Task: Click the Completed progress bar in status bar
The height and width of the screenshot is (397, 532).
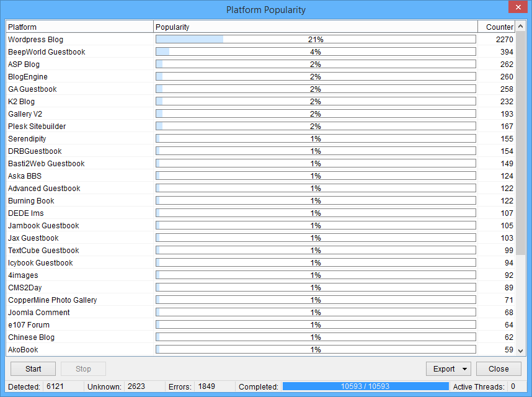Action: pyautogui.click(x=365, y=386)
